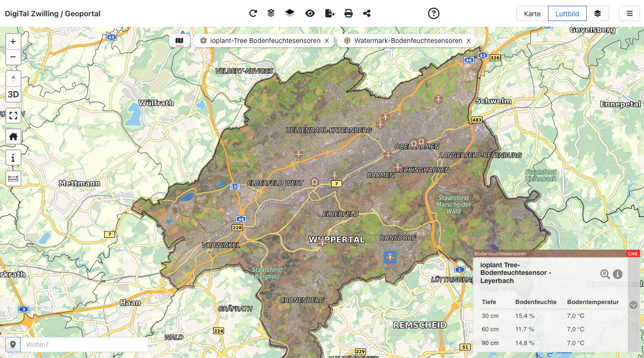Click the export data icon
Image resolution: width=644 pixels, height=358 pixels.
[x=330, y=13]
